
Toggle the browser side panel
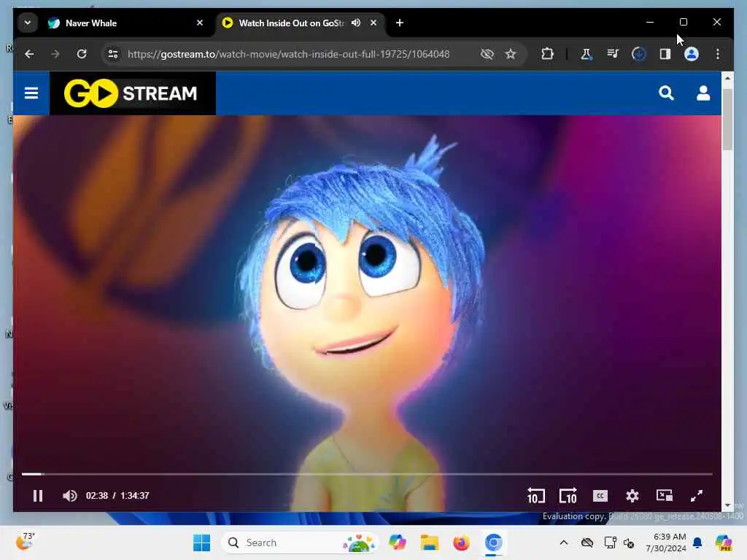(x=665, y=54)
